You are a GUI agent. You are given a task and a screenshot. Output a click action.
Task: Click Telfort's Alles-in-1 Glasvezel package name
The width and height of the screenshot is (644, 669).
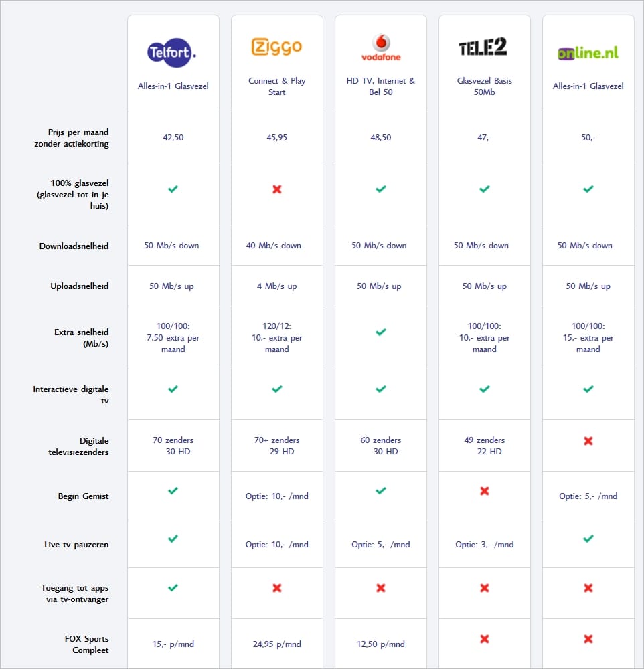click(x=173, y=86)
